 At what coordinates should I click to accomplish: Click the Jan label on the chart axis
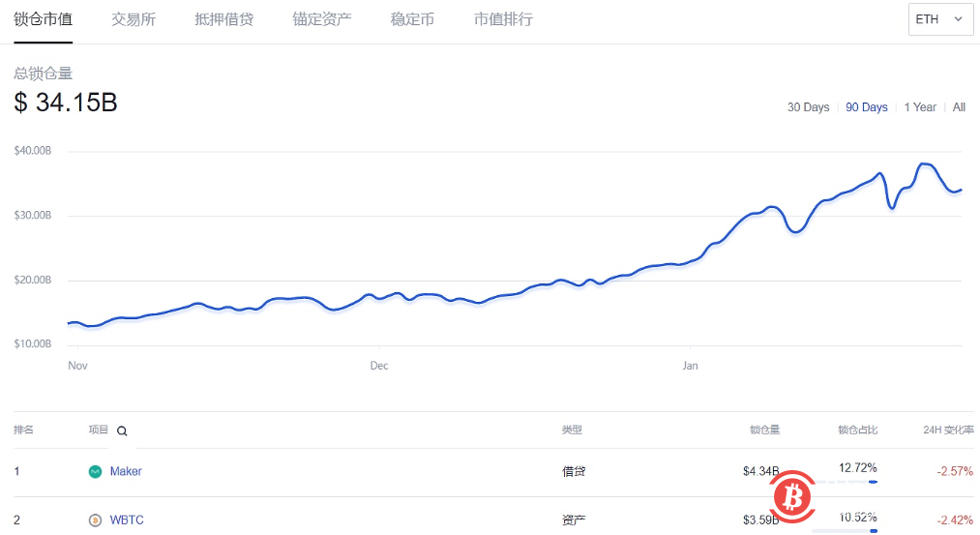pos(690,366)
